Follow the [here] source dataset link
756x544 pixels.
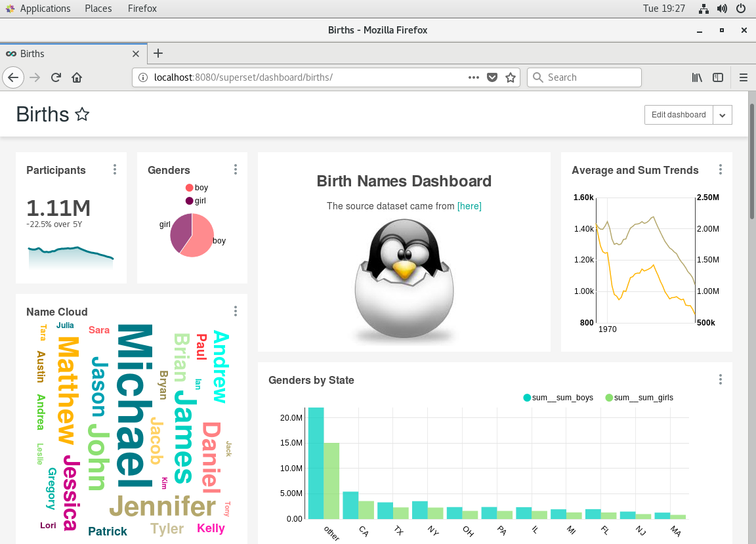pos(469,206)
